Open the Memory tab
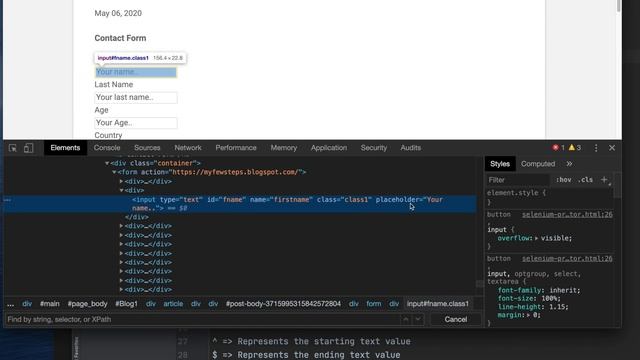Image resolution: width=640 pixels, height=360 pixels. click(x=284, y=148)
